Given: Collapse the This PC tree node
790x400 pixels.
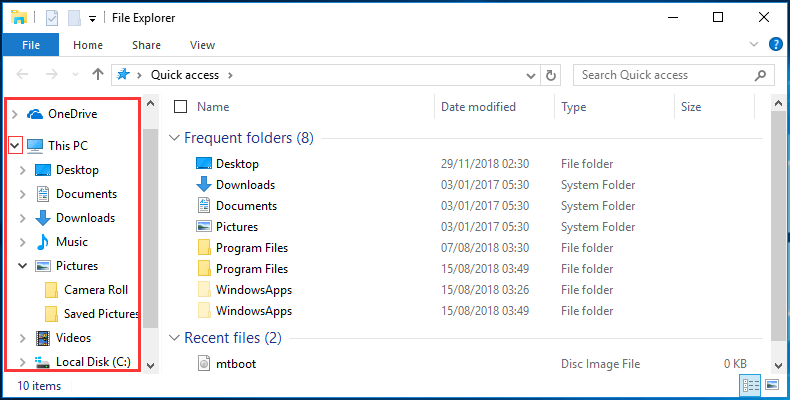Looking at the screenshot, I should pyautogui.click(x=15, y=146).
